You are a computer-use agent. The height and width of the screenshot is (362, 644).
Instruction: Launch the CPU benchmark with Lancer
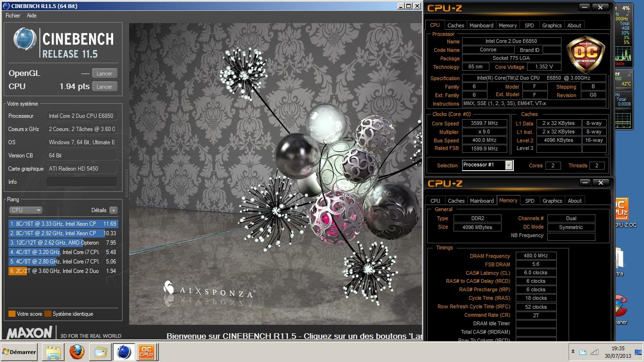click(104, 86)
